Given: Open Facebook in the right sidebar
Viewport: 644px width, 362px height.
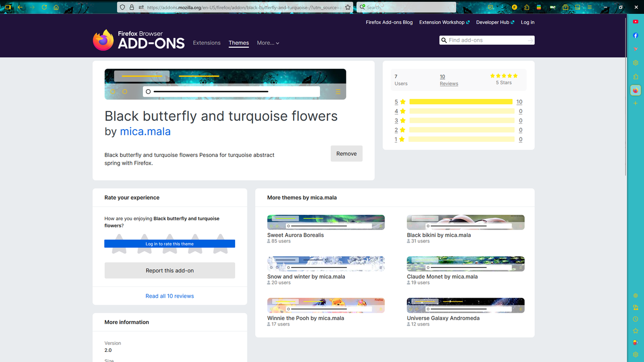Looking at the screenshot, I should point(635,36).
